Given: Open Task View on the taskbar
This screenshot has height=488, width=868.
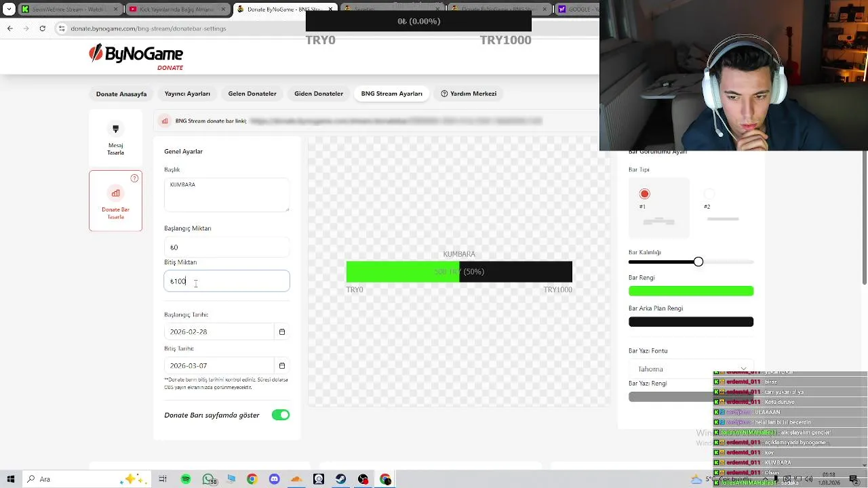Looking at the screenshot, I should 163,479.
